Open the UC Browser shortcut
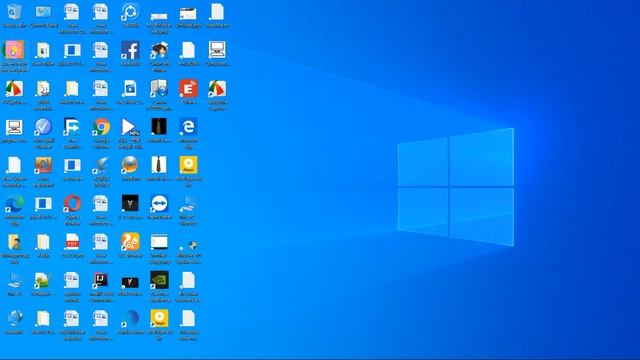640x360 pixels. pyautogui.click(x=130, y=242)
